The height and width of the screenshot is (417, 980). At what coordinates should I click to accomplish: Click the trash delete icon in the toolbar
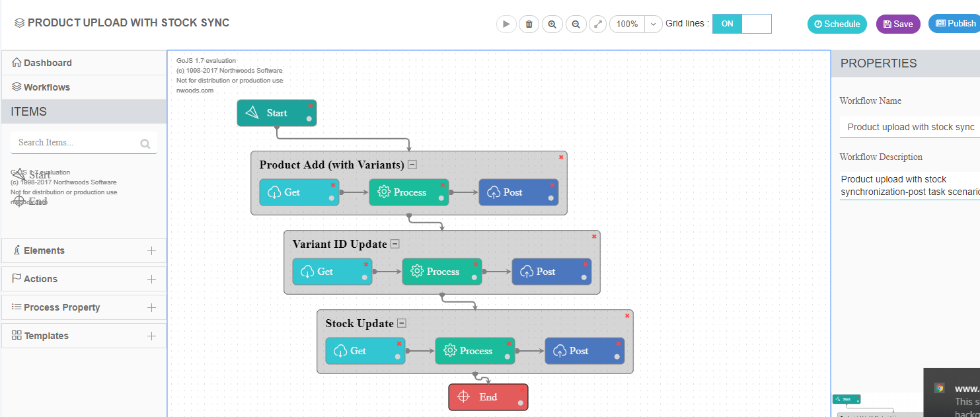[x=529, y=24]
